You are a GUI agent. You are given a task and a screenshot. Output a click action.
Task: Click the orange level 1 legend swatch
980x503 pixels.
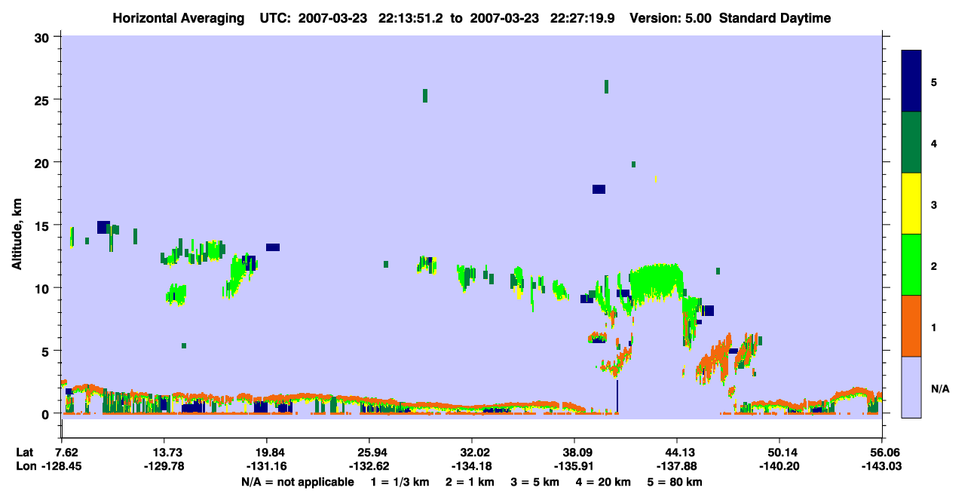(911, 326)
